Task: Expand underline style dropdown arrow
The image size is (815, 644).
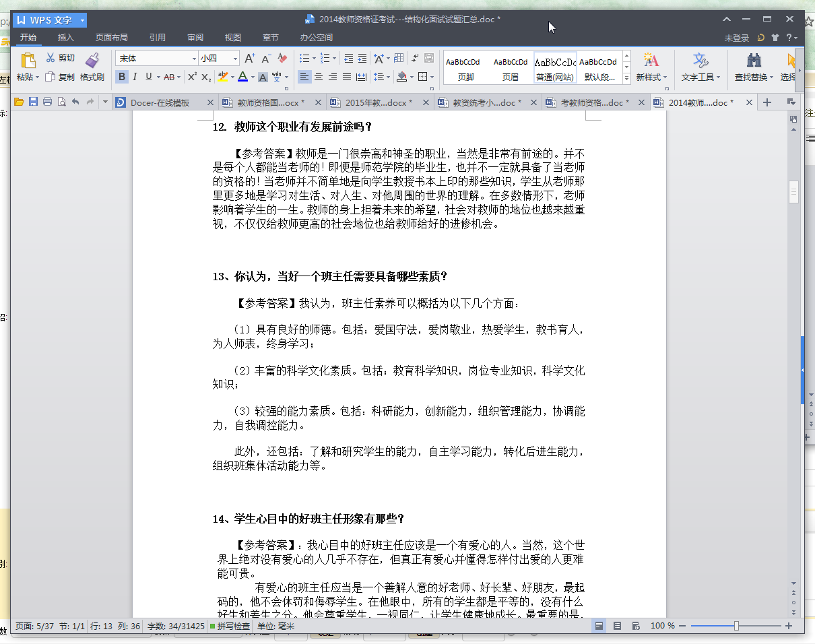Action: click(158, 77)
